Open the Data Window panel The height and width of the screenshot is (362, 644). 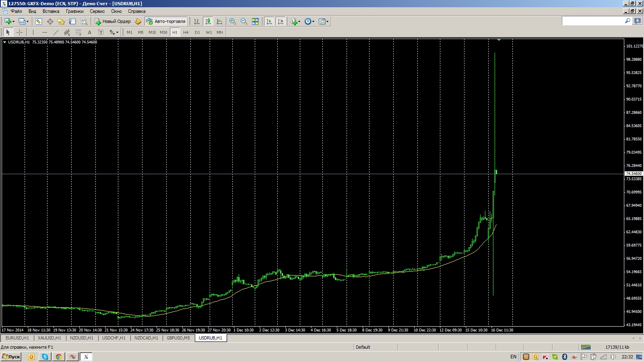[50, 21]
